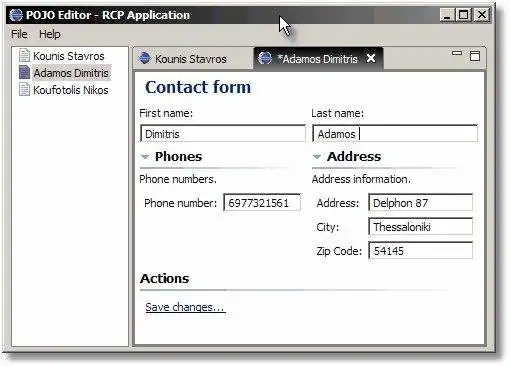Open the Help menu

[50, 34]
